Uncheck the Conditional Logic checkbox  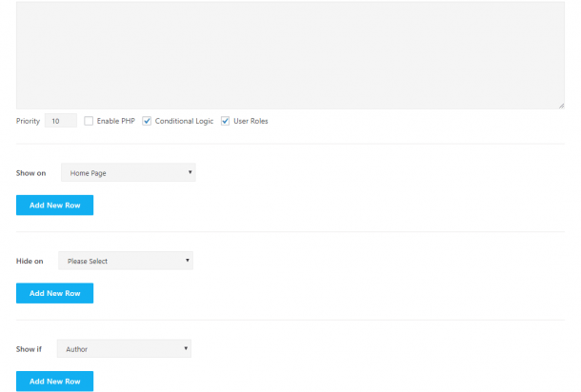(x=147, y=122)
